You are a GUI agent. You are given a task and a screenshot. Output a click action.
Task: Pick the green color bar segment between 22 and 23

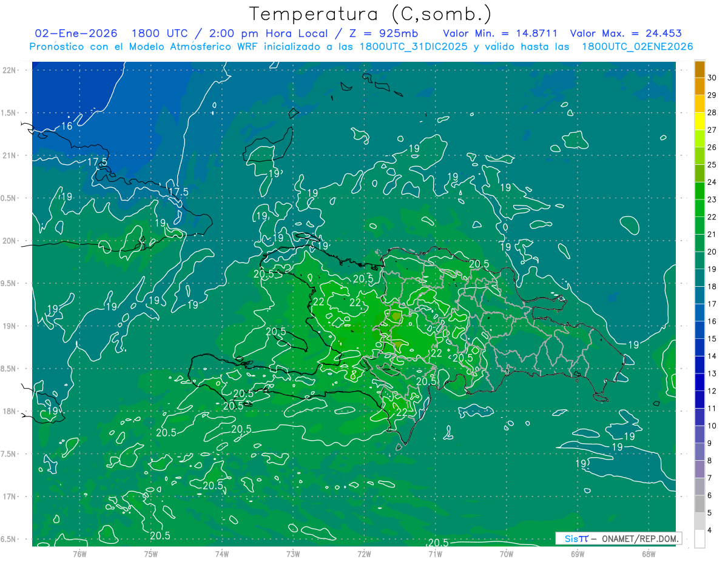pos(699,209)
